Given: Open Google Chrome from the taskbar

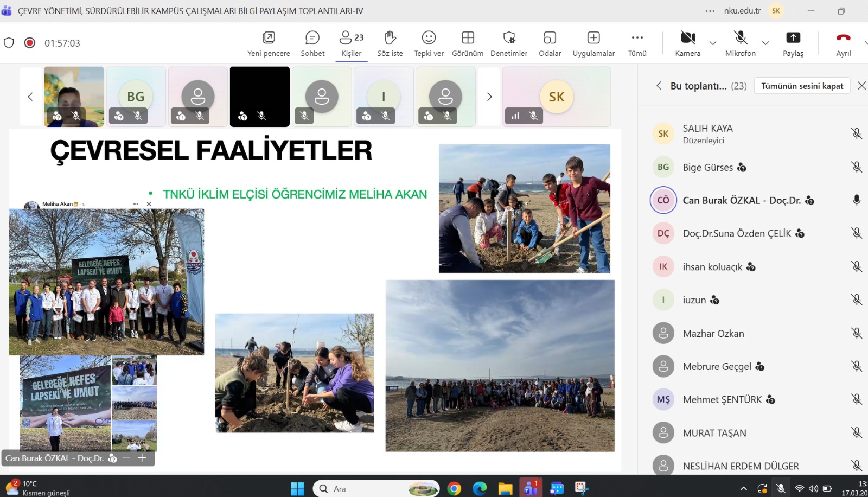Looking at the screenshot, I should 454,489.
